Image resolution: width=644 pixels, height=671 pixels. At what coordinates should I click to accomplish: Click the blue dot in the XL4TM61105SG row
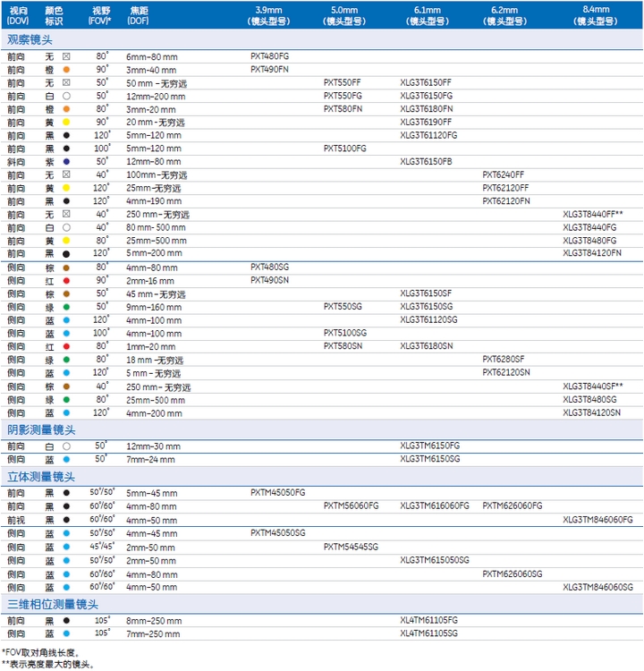(66, 633)
